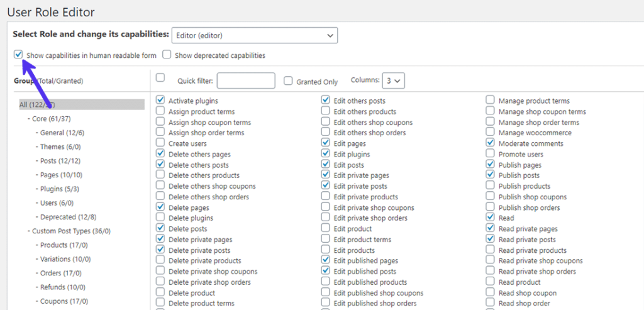The image size is (644, 310).
Task: Enable the 'Manage woocommerce' capability
Action: point(491,132)
